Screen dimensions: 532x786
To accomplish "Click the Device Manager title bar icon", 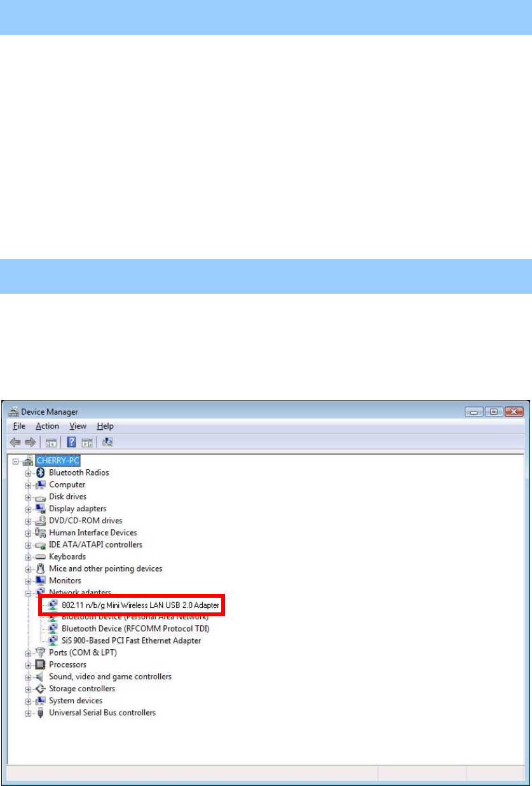I will pyautogui.click(x=14, y=411).
